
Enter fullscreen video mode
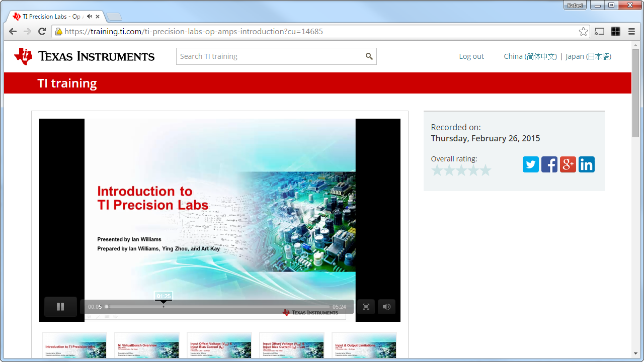click(x=366, y=307)
